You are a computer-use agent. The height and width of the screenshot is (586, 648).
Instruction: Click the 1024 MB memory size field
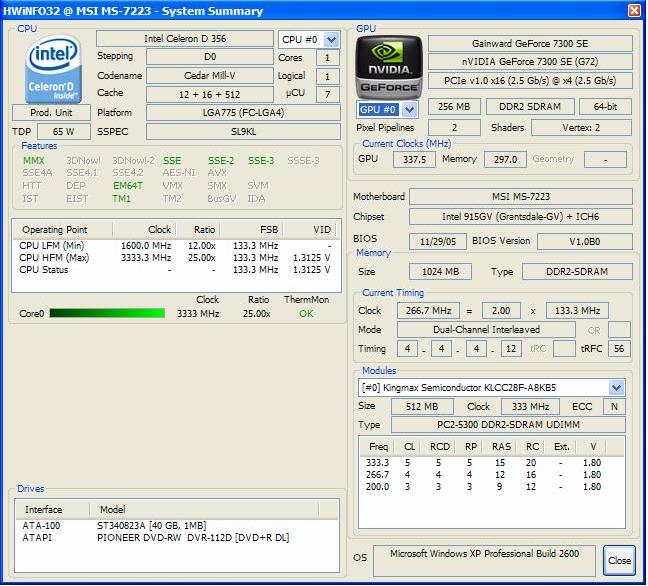tap(440, 272)
